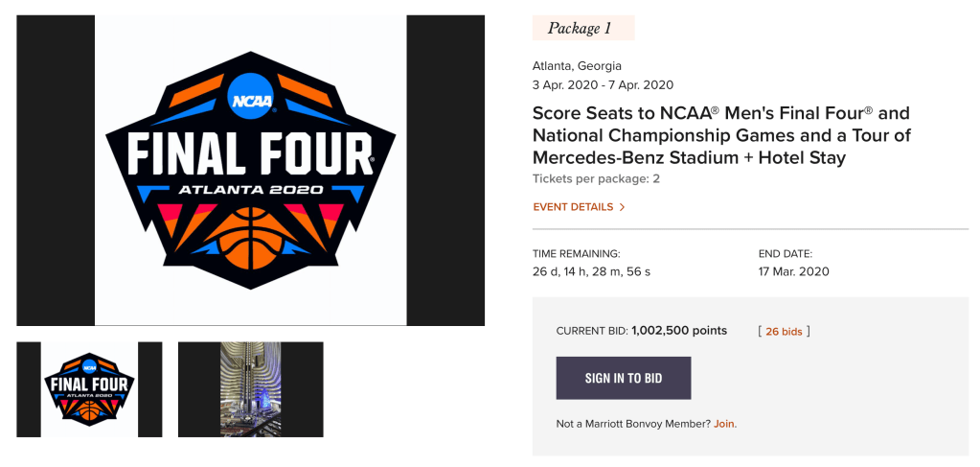980x467 pixels.
Task: Click the 17 Mar. 2020 end date
Action: [x=793, y=271]
